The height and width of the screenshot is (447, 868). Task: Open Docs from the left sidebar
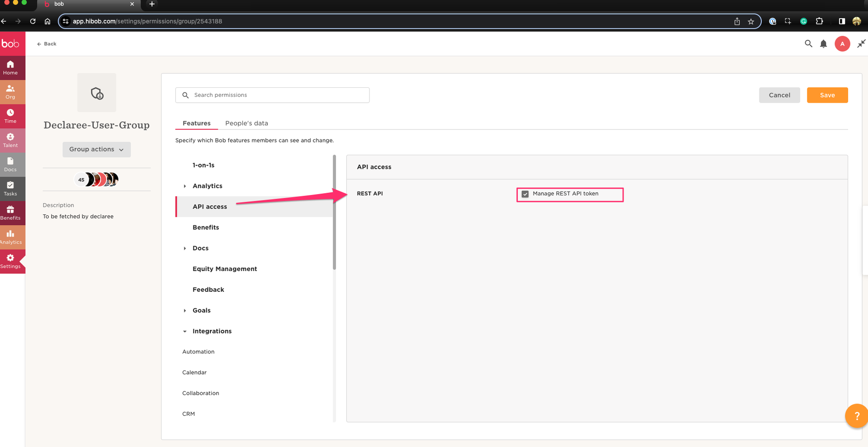[x=10, y=164]
